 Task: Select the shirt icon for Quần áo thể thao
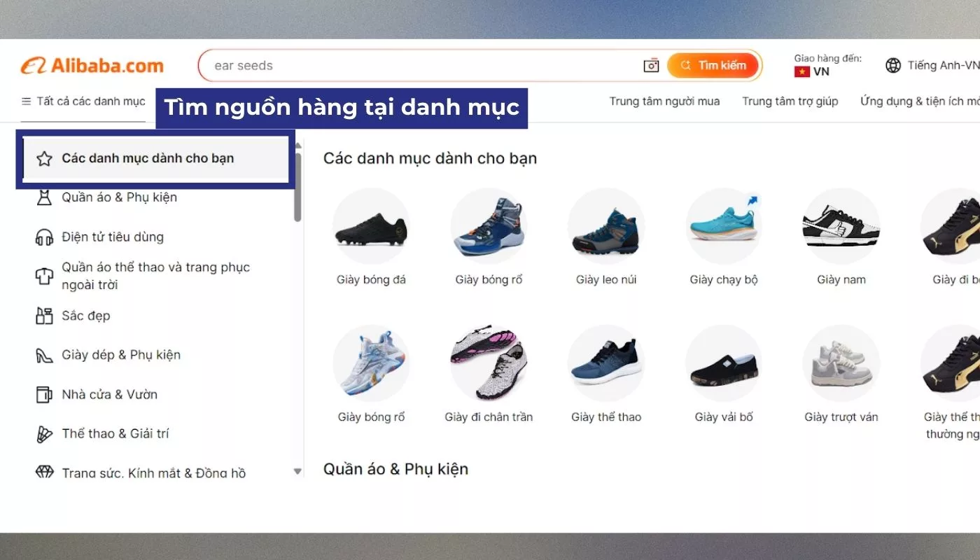pyautogui.click(x=44, y=275)
